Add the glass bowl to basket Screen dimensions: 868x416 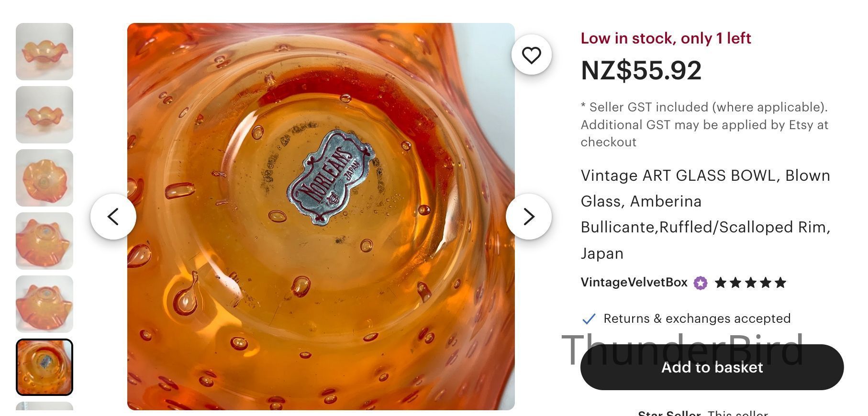coord(712,367)
